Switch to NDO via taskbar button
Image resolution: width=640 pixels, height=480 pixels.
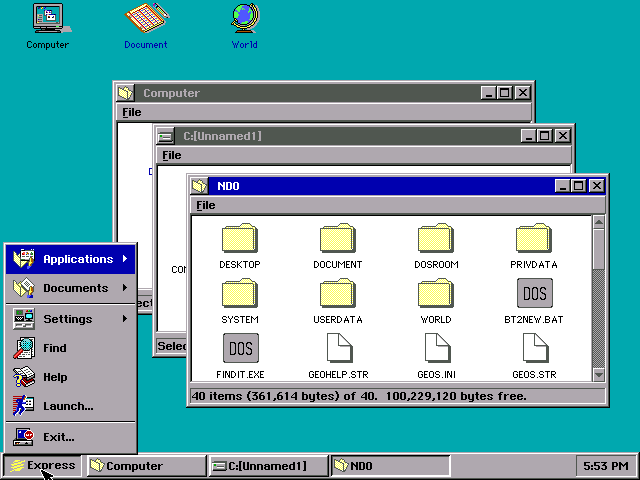391,466
